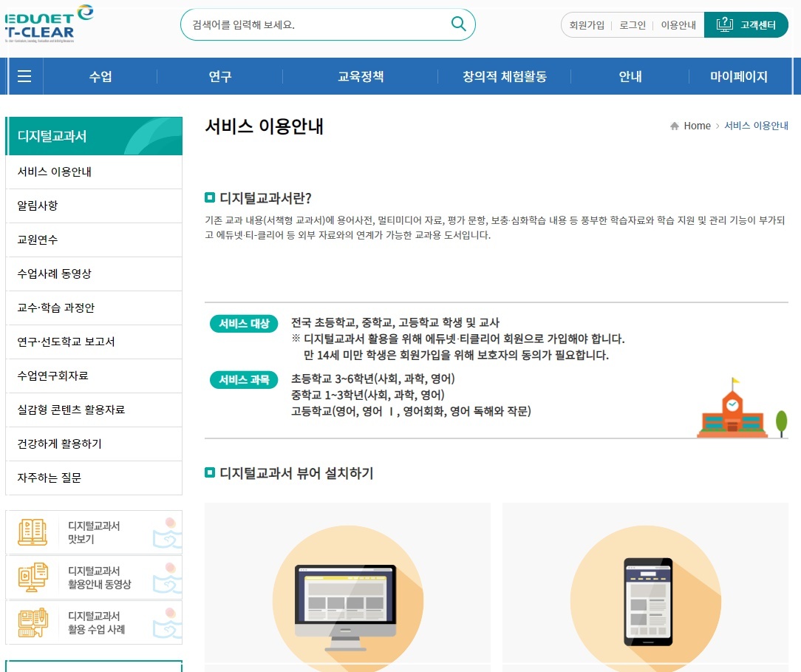Select 수업연구회자료 in sidebar
Image resolution: width=801 pixels, height=672 pixels.
click(94, 376)
